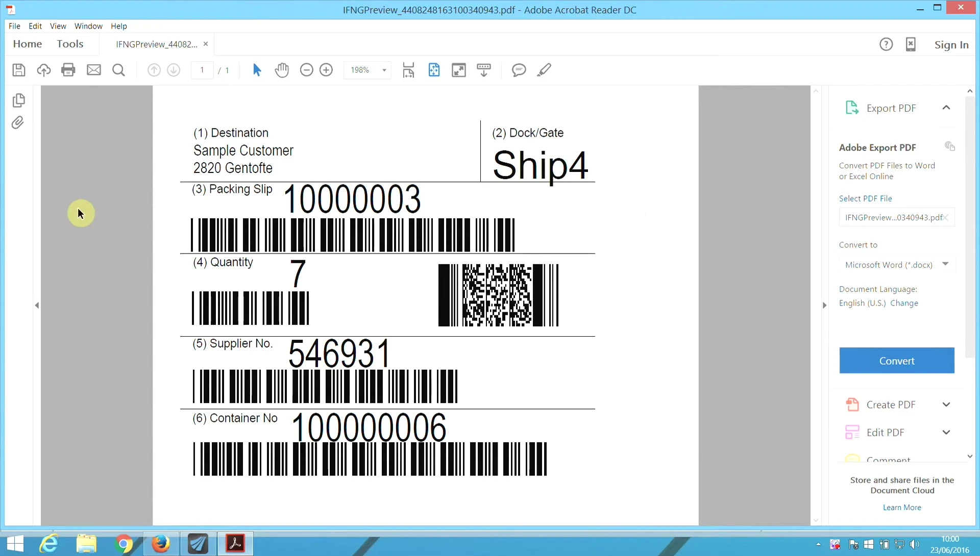Click the tools pane scroll up arrow

[970, 91]
